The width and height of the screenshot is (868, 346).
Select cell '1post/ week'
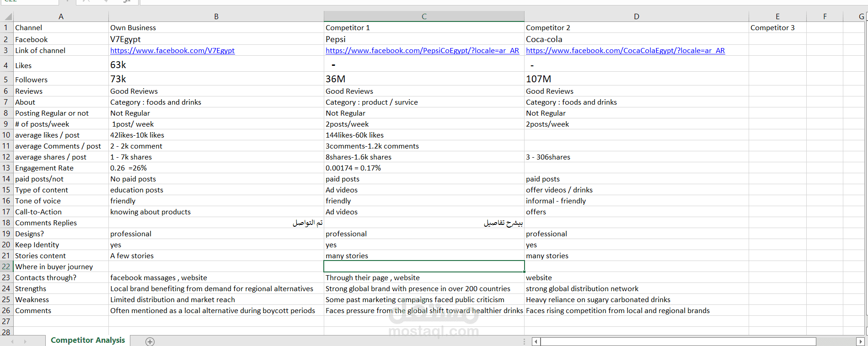point(216,124)
